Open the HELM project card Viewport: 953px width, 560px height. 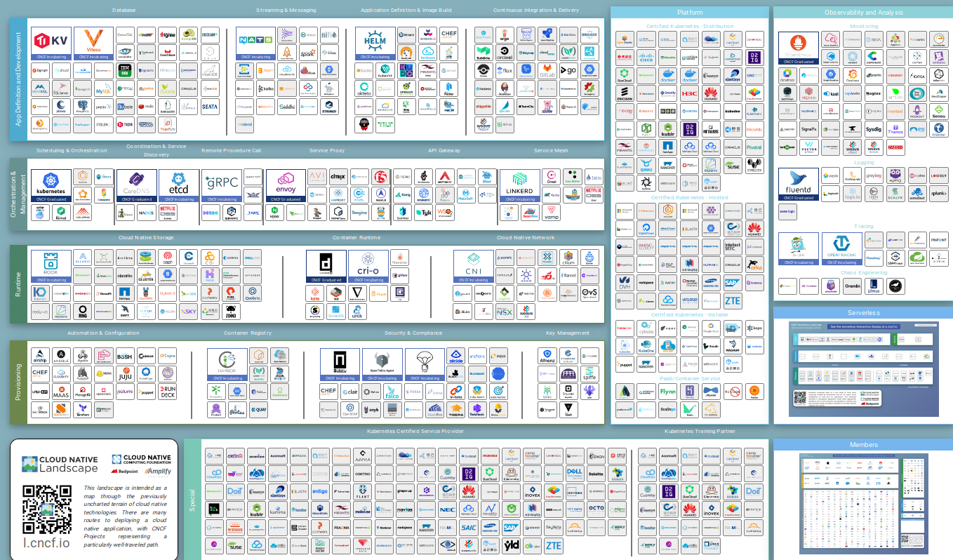[375, 43]
